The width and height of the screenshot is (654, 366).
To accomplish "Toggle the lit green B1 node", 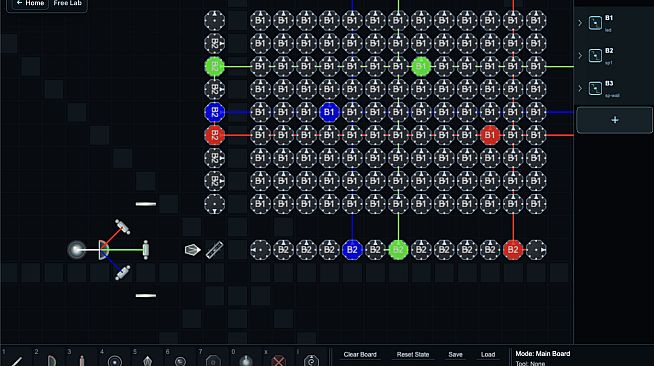I will [421, 66].
